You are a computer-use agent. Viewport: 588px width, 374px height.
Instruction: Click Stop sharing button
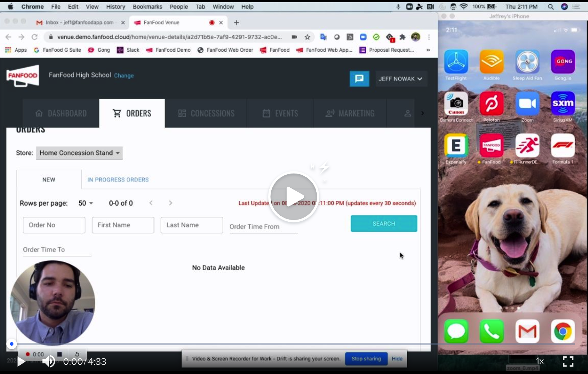366,359
